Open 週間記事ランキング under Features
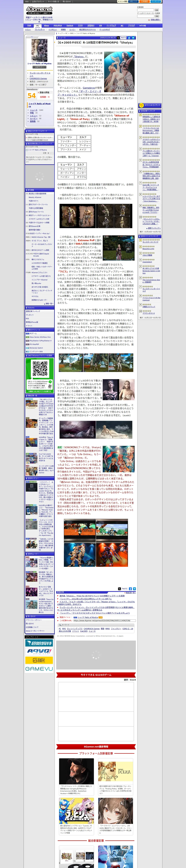Viewport: 186px width, 868px height. click(x=33, y=311)
